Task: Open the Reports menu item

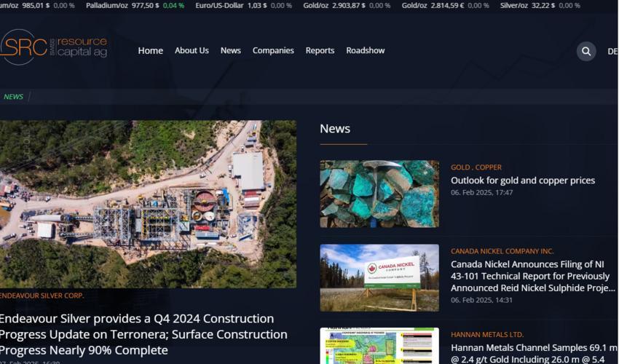Action: click(320, 50)
